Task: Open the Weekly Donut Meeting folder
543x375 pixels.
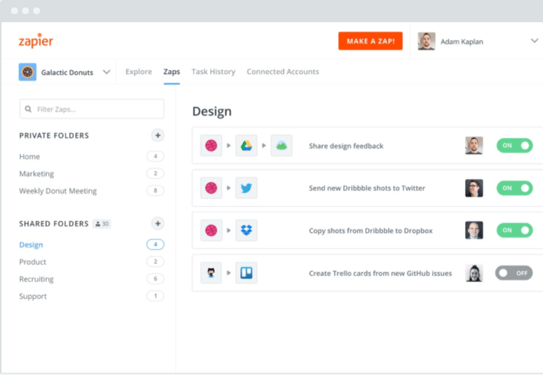Action: tap(58, 191)
